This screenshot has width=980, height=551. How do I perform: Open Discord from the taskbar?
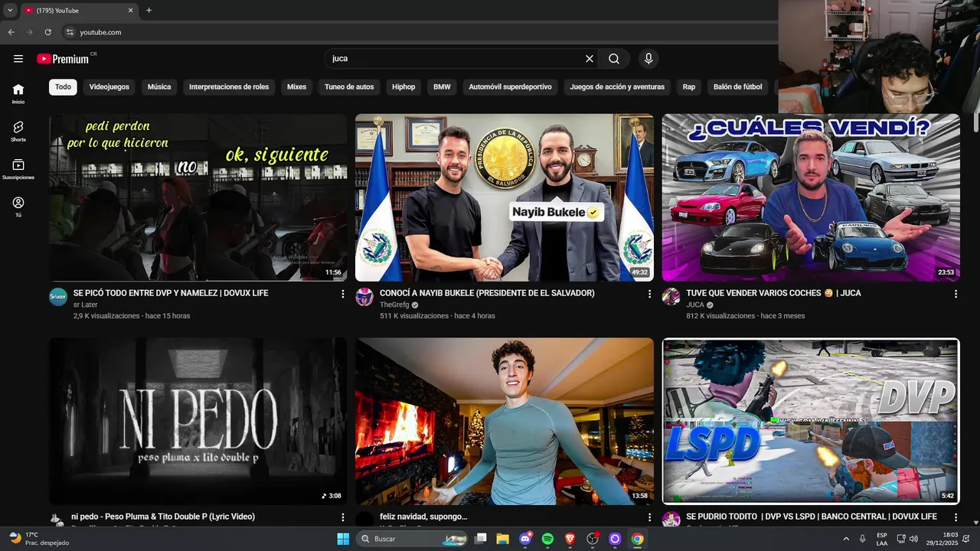[525, 539]
